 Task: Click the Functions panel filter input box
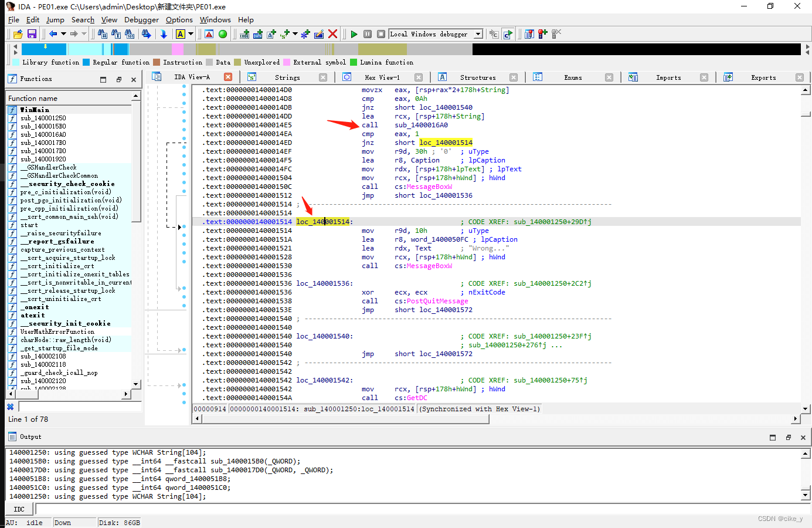[x=80, y=407]
